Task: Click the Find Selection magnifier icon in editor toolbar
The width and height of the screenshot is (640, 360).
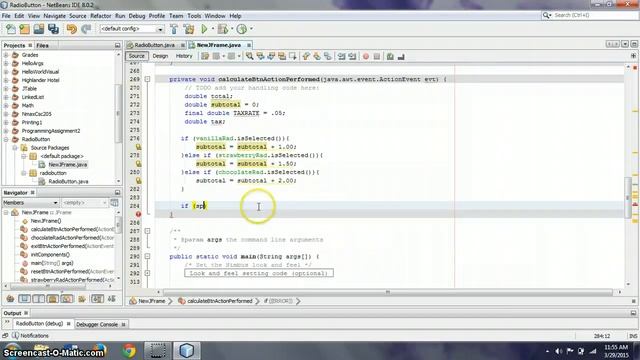Action: tap(249, 56)
